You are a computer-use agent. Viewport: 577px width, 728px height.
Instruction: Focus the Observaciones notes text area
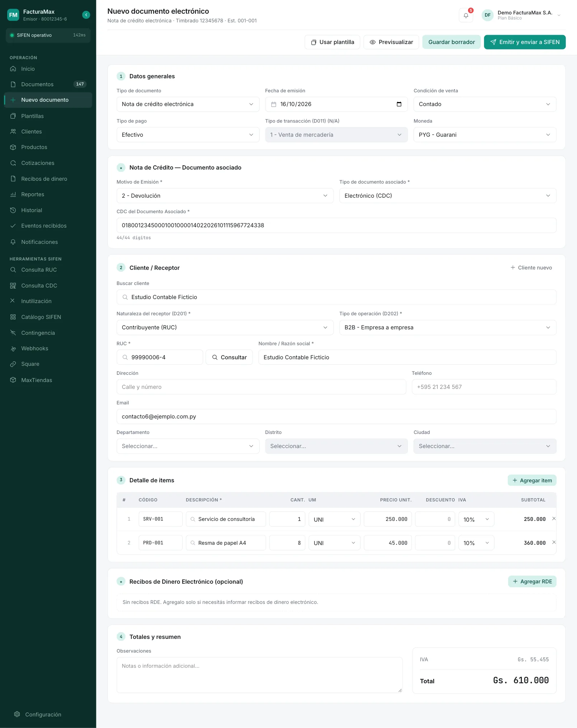tap(259, 675)
